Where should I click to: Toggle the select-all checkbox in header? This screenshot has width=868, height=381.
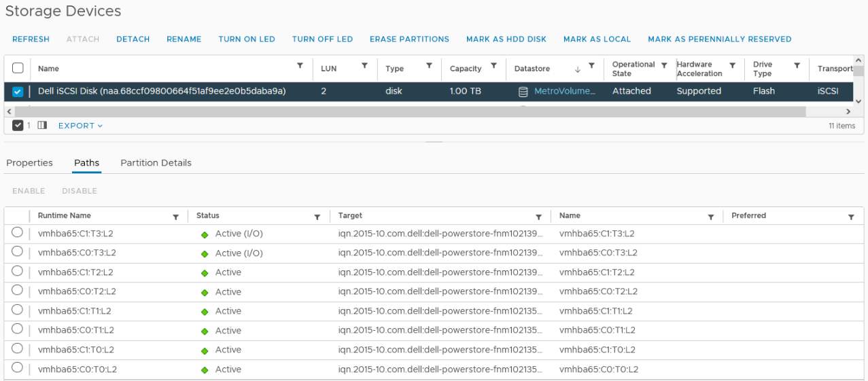[18, 68]
